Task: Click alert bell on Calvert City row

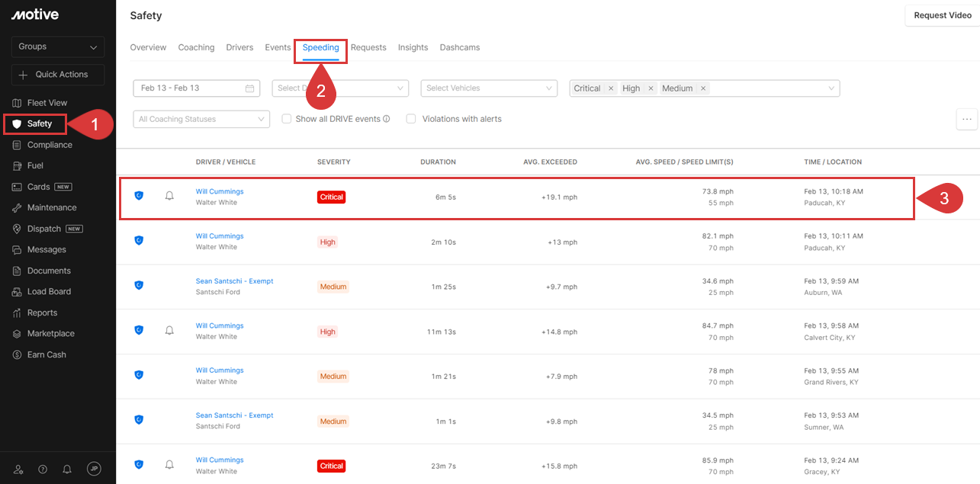Action: (x=169, y=330)
